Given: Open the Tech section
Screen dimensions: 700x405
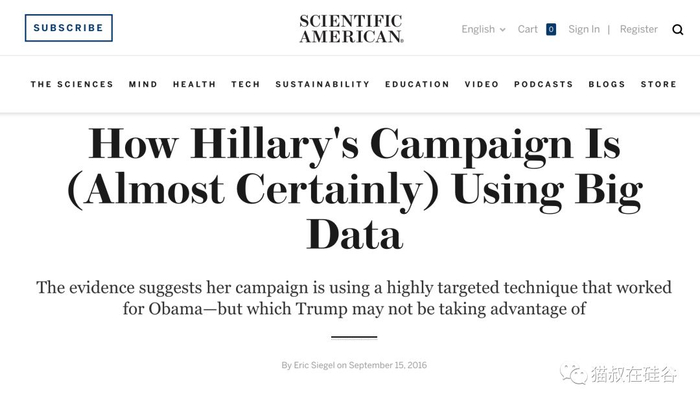Looking at the screenshot, I should pos(246,84).
